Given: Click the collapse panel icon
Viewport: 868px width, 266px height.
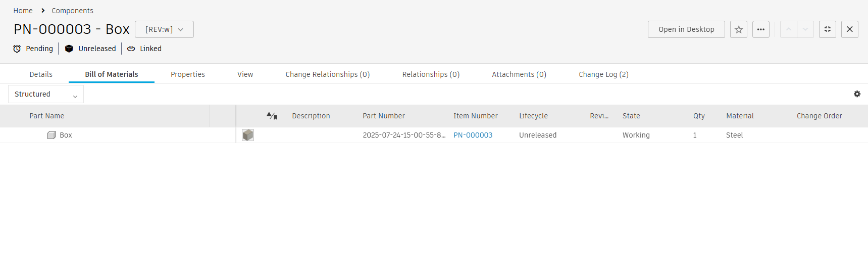Looking at the screenshot, I should pyautogui.click(x=827, y=29).
